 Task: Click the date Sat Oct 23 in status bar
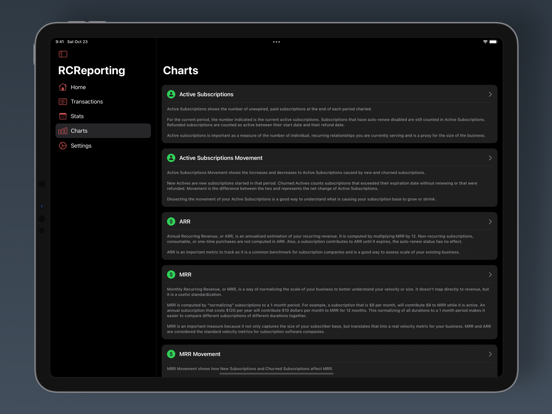tap(77, 42)
